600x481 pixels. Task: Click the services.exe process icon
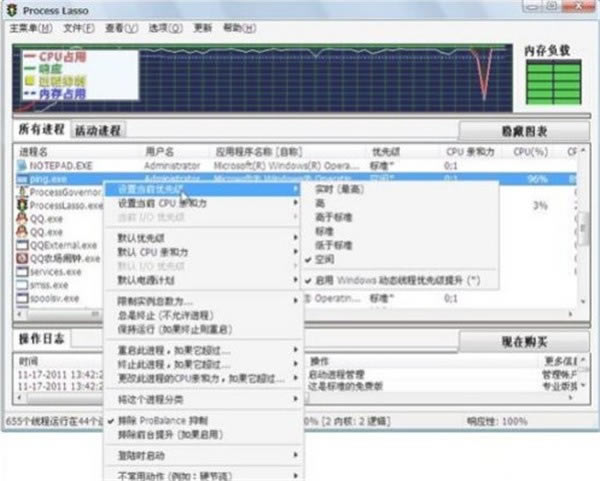click(x=22, y=271)
